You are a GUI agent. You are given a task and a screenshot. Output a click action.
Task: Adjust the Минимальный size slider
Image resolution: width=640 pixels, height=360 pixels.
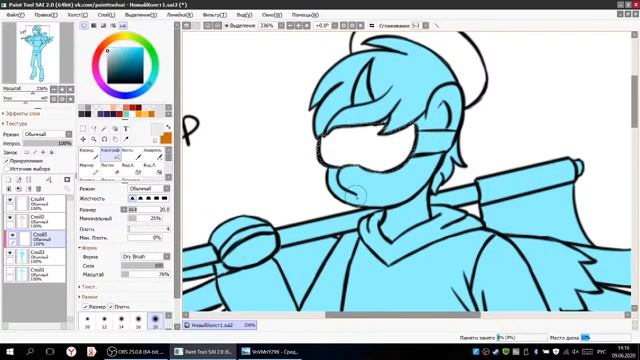[145, 218]
